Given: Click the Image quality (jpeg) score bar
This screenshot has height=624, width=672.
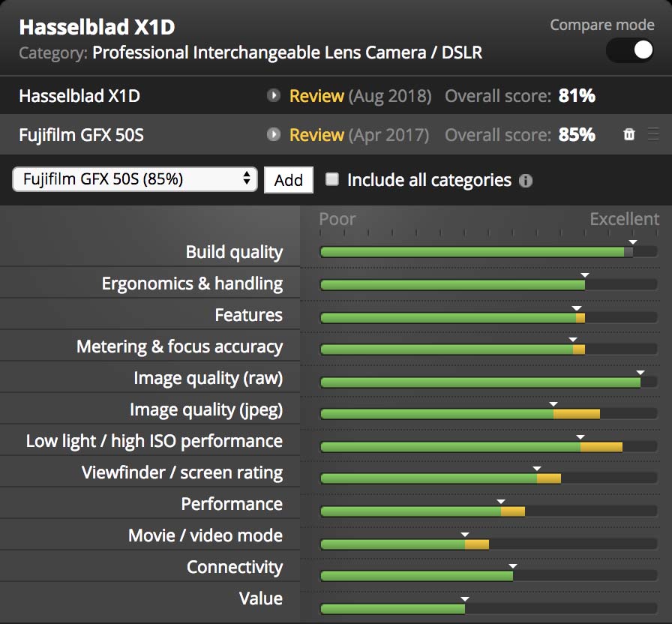Looking at the screenshot, I should (488, 413).
